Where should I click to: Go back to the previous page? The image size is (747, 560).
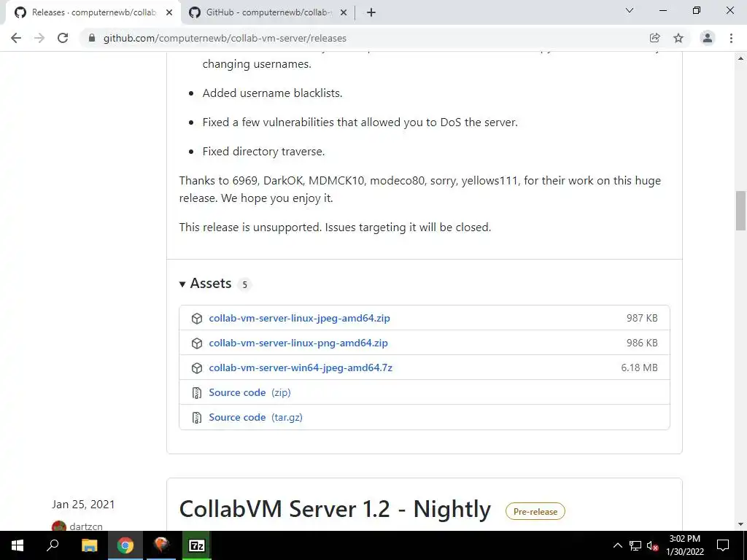[x=16, y=38]
